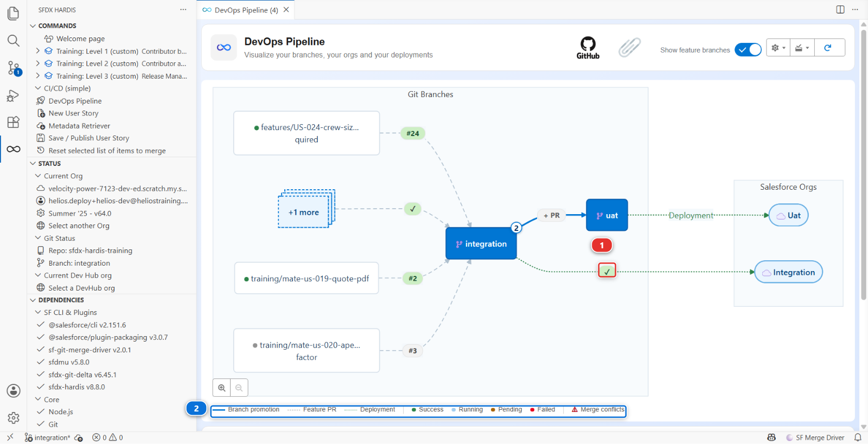The width and height of the screenshot is (868, 444).
Task: Split the editor to the right
Action: point(840,9)
